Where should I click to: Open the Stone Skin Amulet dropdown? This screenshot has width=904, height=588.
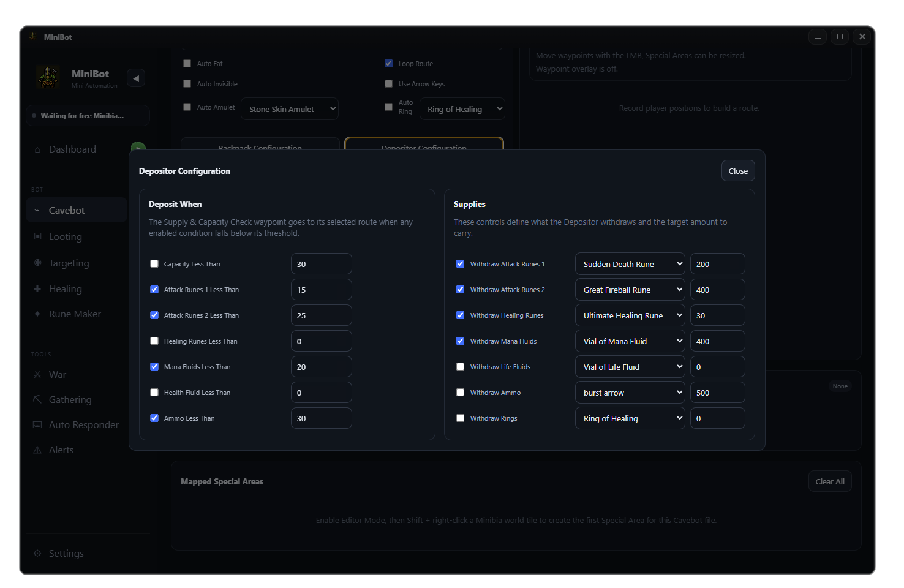coord(290,109)
